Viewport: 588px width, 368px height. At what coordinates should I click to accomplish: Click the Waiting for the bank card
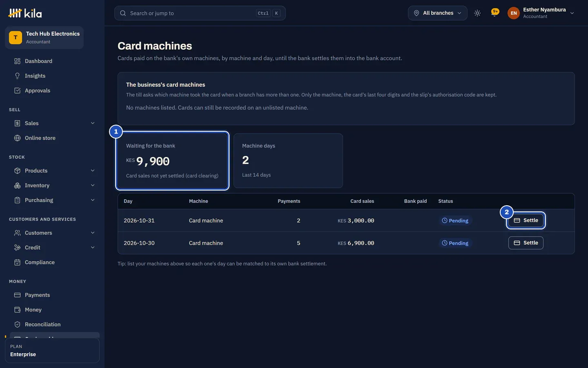(x=172, y=161)
